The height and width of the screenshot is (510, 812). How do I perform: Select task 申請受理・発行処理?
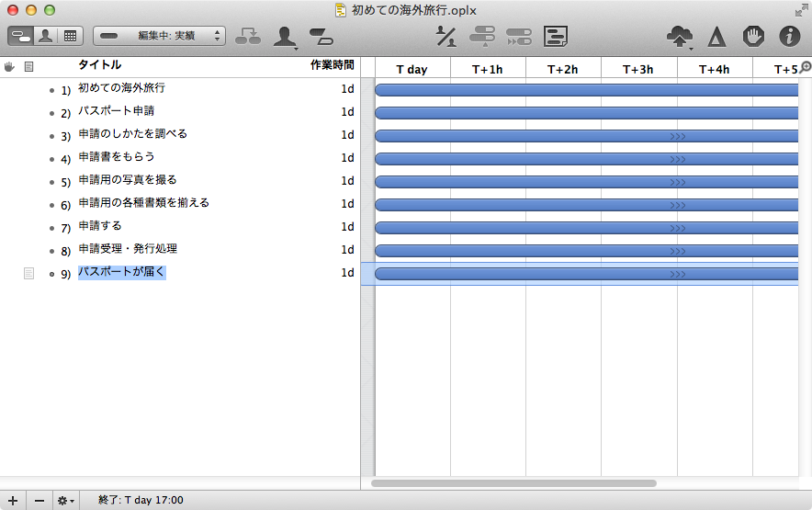click(x=128, y=248)
